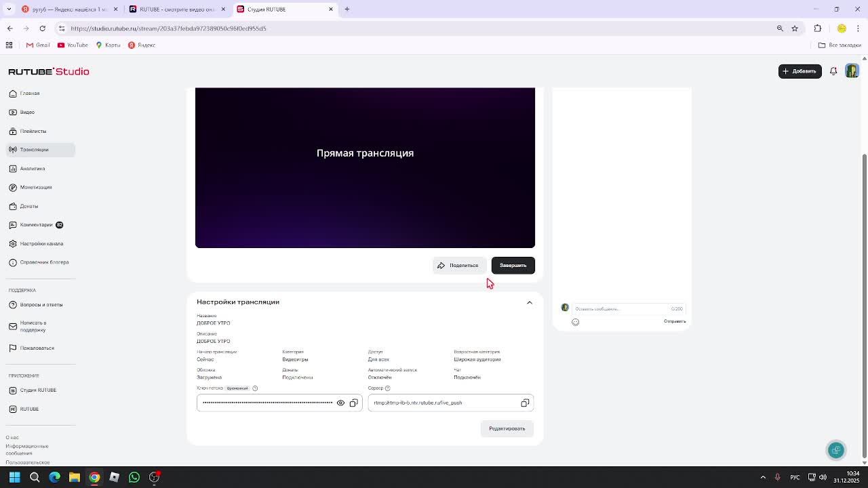Click Завершить to end the stream
The height and width of the screenshot is (488, 868).
tap(513, 266)
